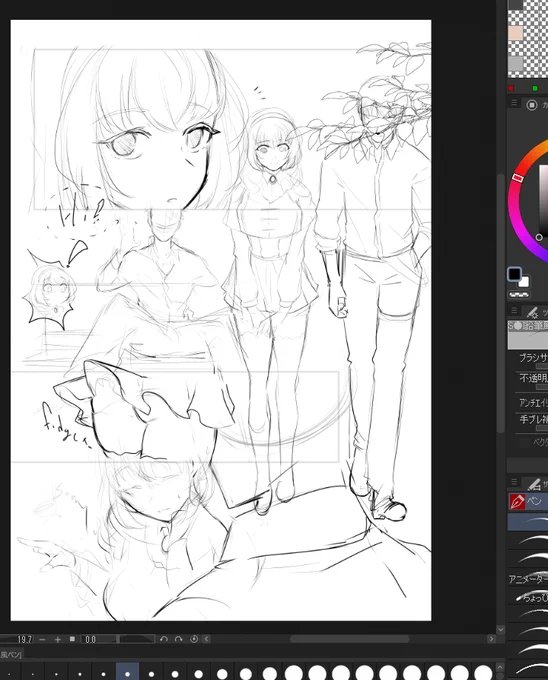Select the red ペン pen tool group
Screen dimensions: 548x680
click(x=528, y=501)
